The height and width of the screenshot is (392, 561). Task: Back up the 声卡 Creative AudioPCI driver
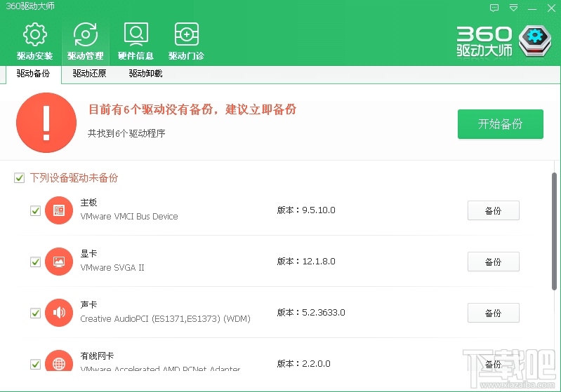click(493, 313)
